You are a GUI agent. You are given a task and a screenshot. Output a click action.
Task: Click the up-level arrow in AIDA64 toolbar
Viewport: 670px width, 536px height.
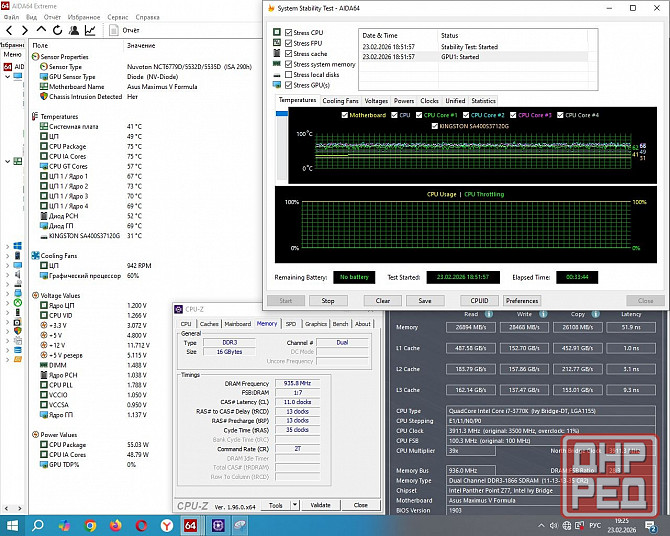click(39, 30)
